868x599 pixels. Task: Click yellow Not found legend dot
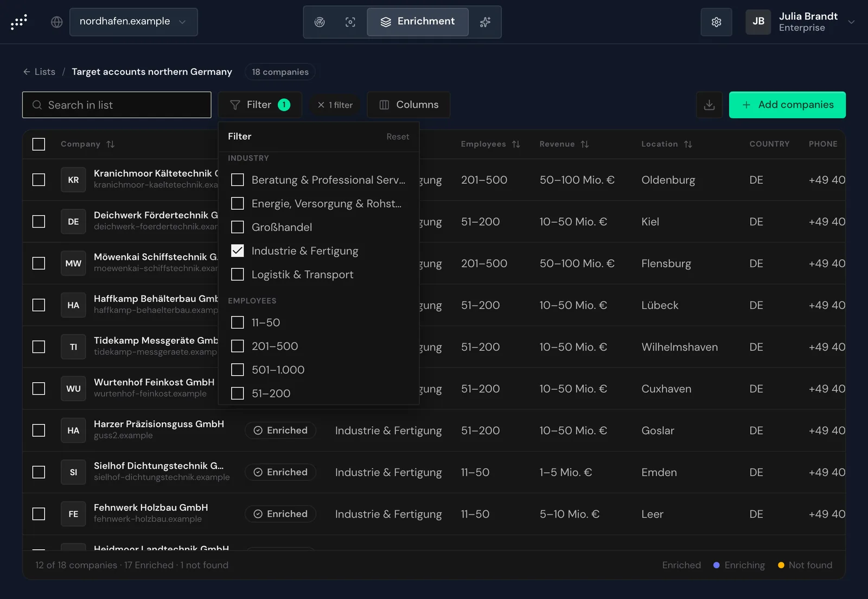pyautogui.click(x=781, y=565)
